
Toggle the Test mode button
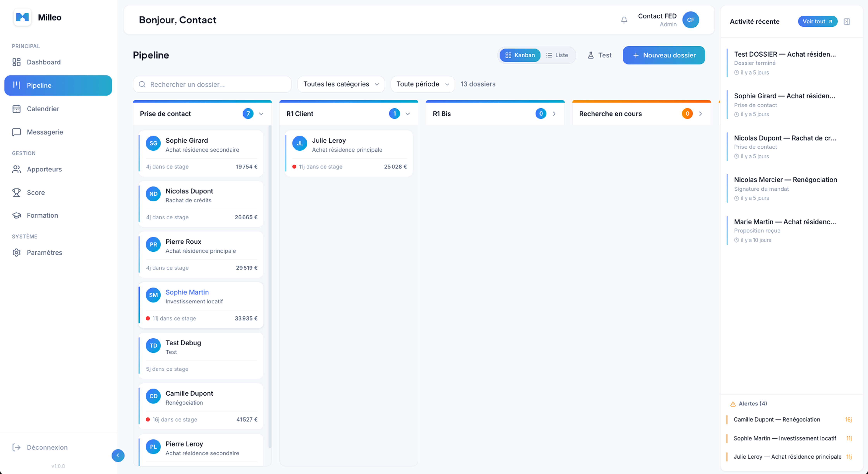click(599, 55)
